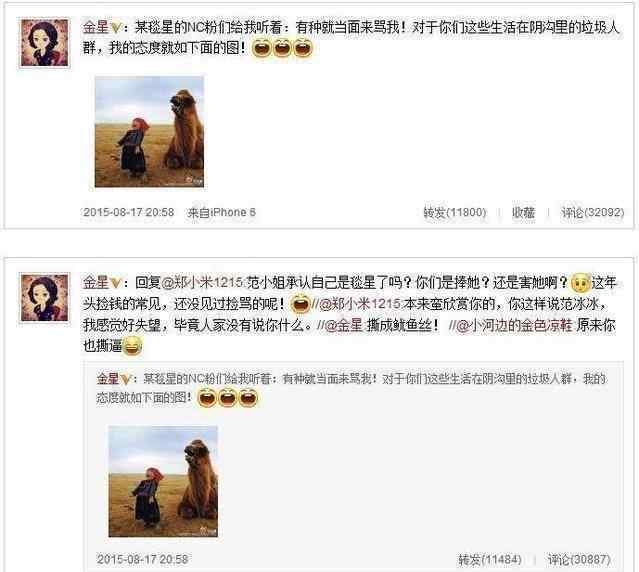Click 转发(11484) in quoted post
The image size is (639, 572).
pos(490,559)
